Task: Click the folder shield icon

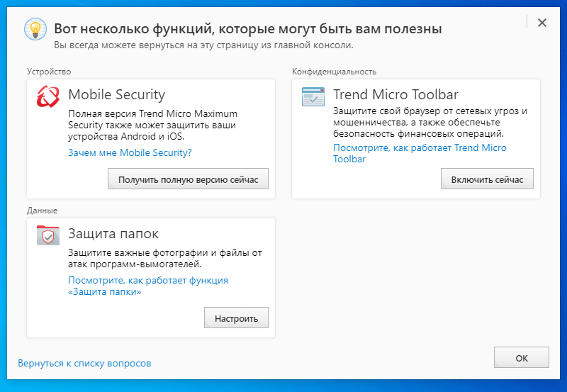Action: pos(48,235)
